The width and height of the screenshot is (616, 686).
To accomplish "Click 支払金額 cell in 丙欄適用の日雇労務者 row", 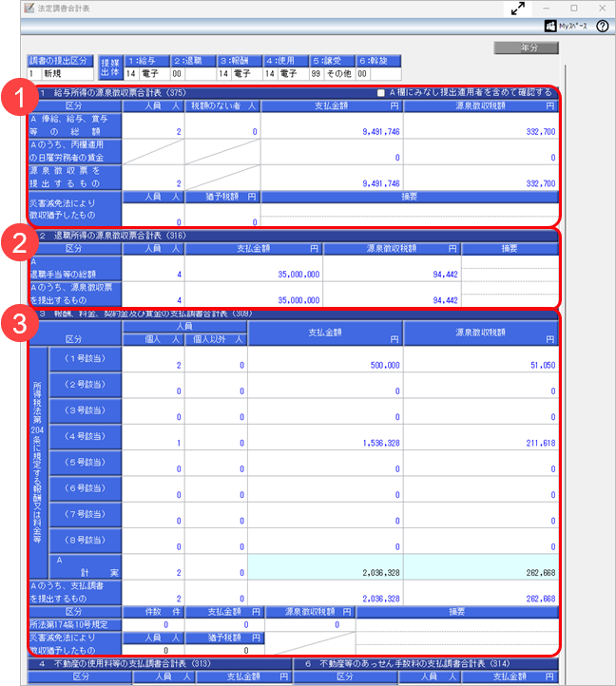I will [332, 151].
